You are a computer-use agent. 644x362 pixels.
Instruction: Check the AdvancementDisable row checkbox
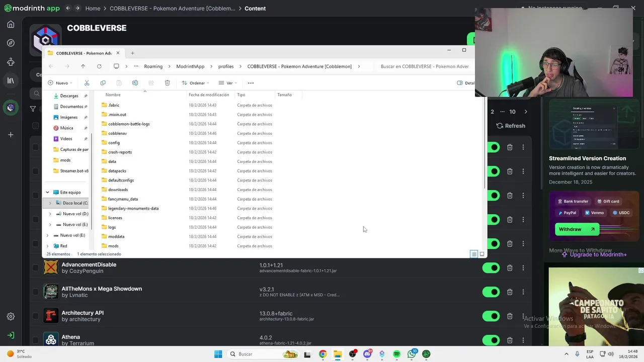(35, 267)
